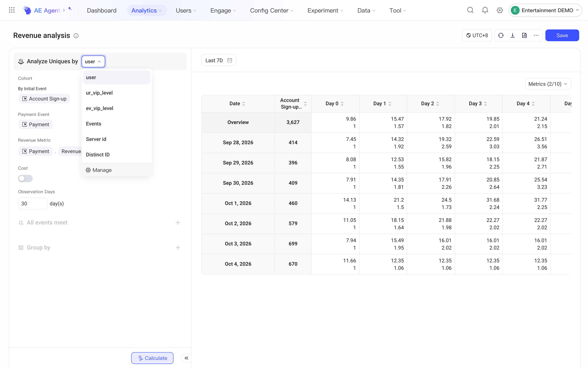Click the info icon beside Revenue analysis

pyautogui.click(x=76, y=36)
